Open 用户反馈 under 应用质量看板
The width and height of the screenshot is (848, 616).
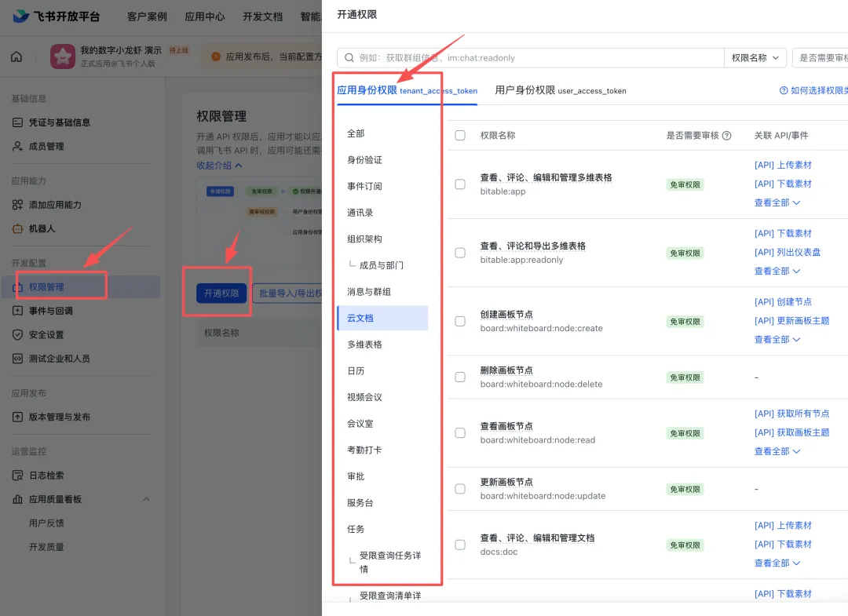point(46,523)
